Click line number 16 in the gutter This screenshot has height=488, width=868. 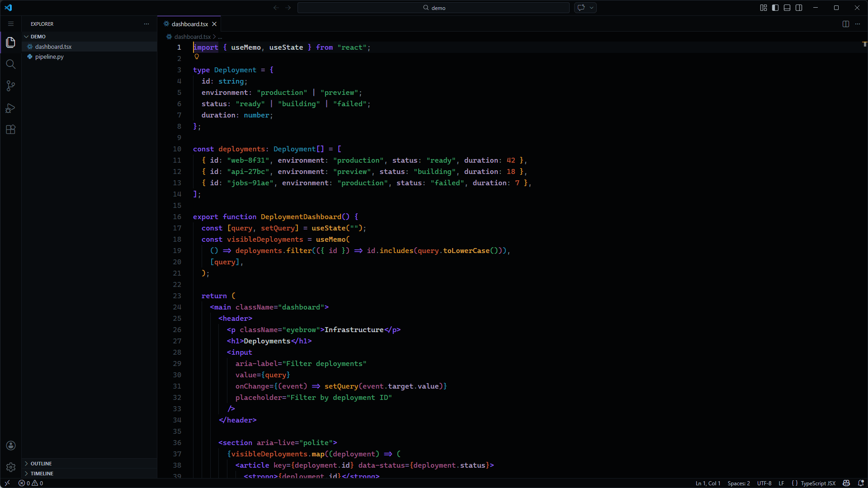click(177, 217)
